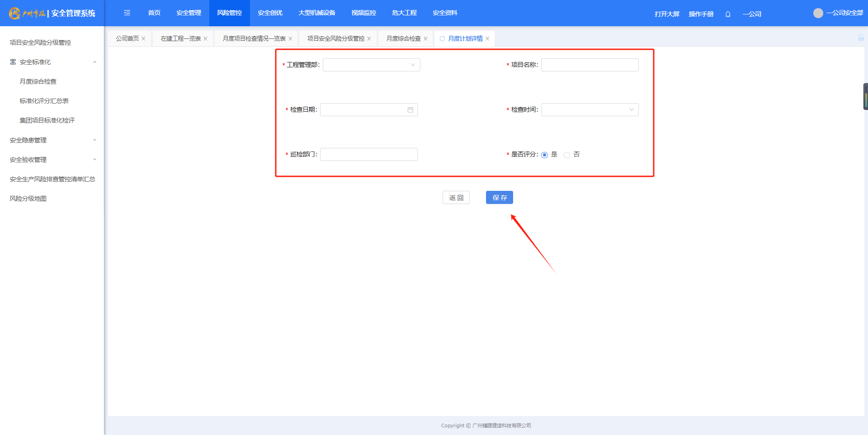Click the 保存 button
Viewport: 868px width, 435px height.
tap(499, 198)
